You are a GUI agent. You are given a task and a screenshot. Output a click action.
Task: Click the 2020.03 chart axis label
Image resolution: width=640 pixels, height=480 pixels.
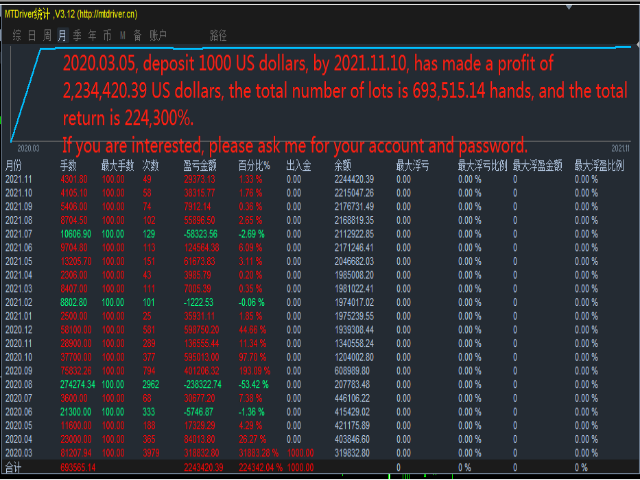tap(28, 149)
